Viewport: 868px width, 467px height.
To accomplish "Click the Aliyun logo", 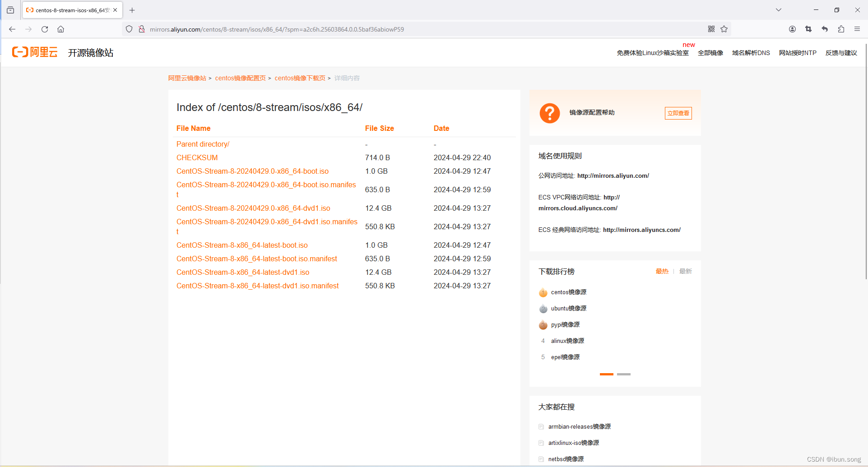I will click(35, 52).
